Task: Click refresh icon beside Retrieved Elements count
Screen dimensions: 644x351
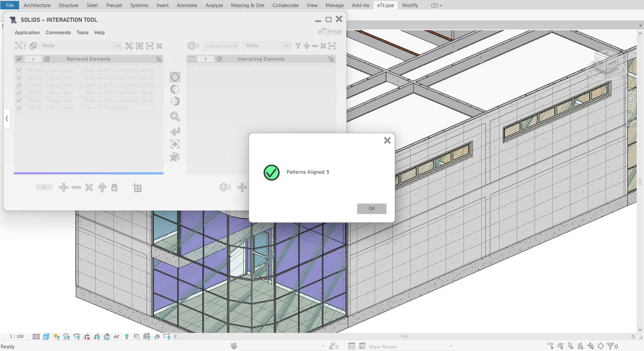Action: click(47, 59)
